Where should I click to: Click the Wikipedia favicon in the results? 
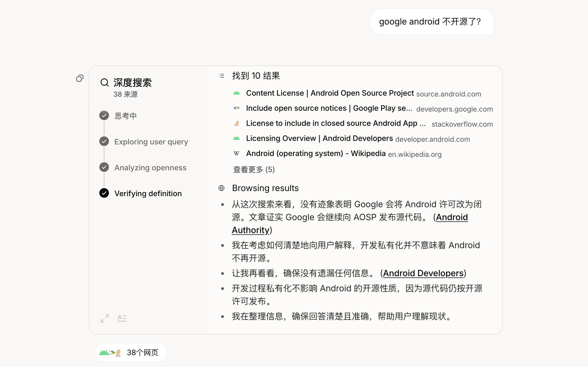[237, 154]
